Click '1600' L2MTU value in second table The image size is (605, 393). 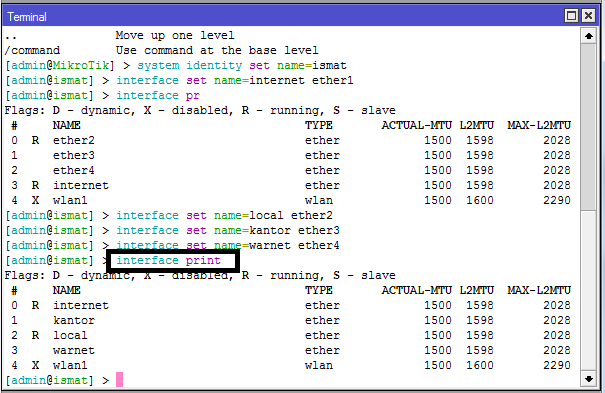tap(480, 366)
